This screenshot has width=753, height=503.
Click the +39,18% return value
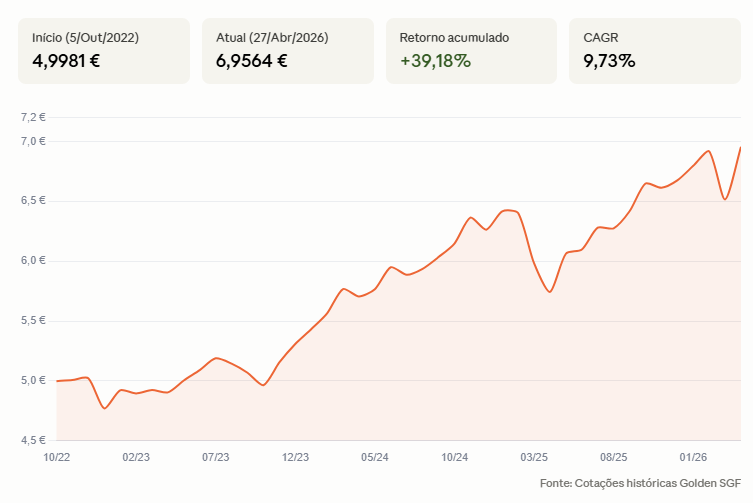pyautogui.click(x=435, y=61)
